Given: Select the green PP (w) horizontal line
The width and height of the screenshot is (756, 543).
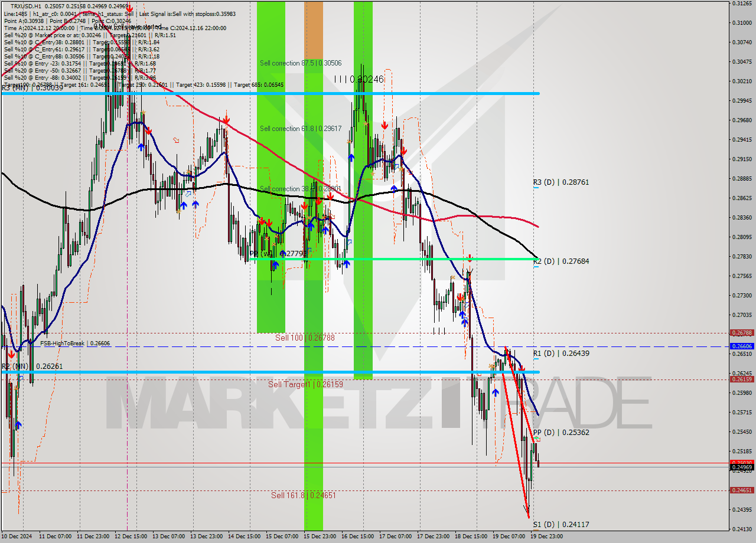Looking at the screenshot, I should click(393, 259).
